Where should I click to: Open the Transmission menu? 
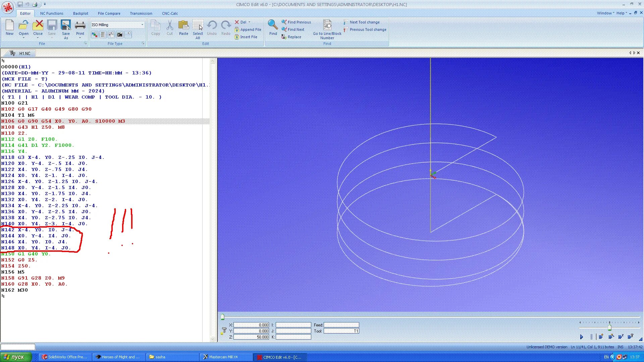[x=141, y=13]
